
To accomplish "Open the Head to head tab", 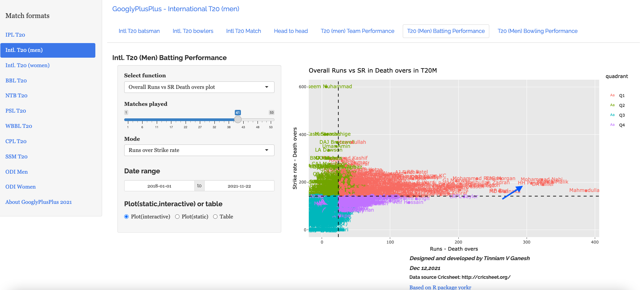I will click(x=291, y=31).
